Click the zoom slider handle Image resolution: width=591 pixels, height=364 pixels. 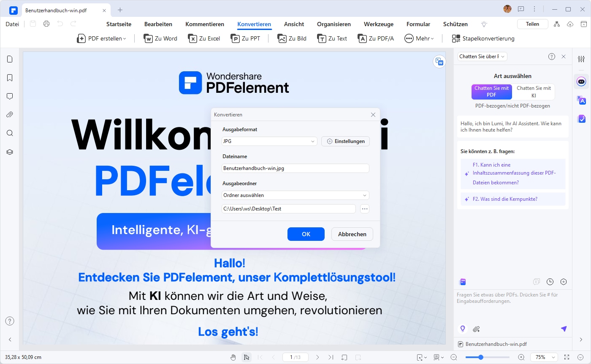[480, 357]
